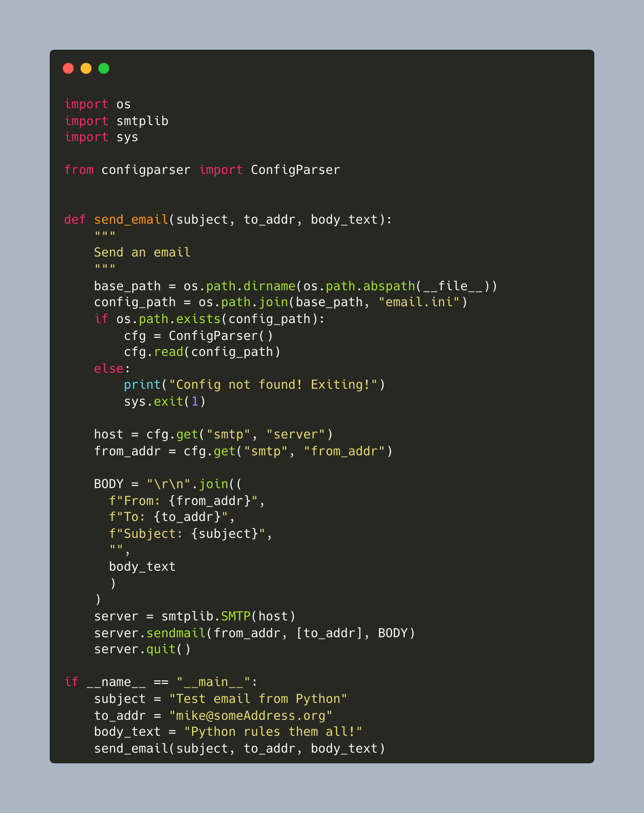Viewport: 644px width, 813px height.
Task: Click the yellow minimize dot
Action: pyautogui.click(x=86, y=68)
